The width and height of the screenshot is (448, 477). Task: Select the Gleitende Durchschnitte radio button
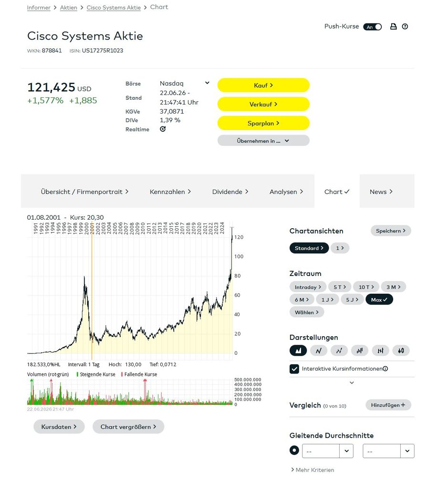click(x=294, y=450)
